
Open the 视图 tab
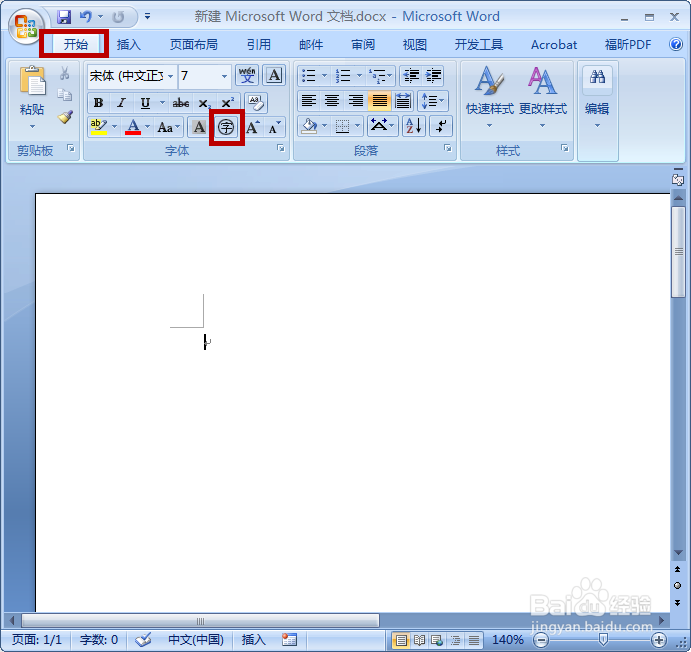coord(415,44)
